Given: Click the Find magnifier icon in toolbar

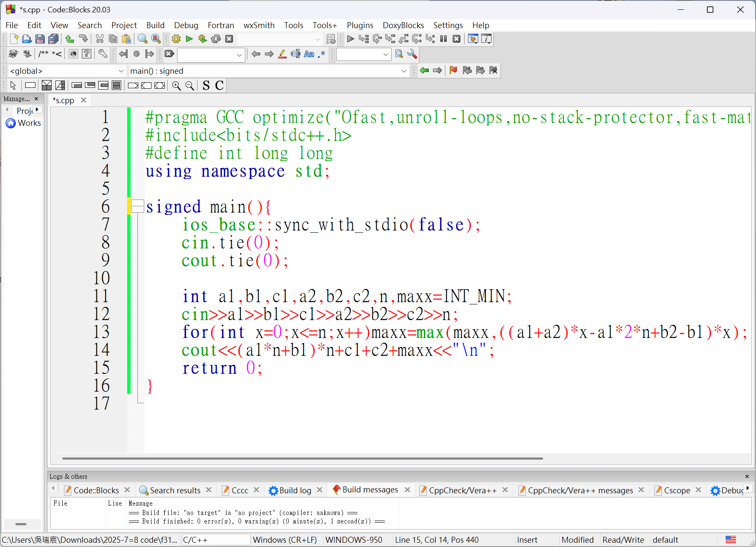Looking at the screenshot, I should [142, 39].
